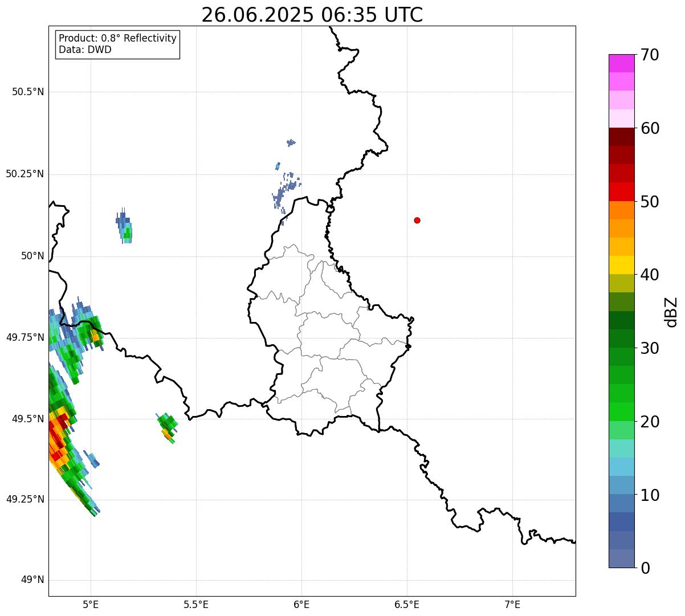Pick the bright green swatch just above 20 dBZ
The image size is (685, 616).
[621, 412]
